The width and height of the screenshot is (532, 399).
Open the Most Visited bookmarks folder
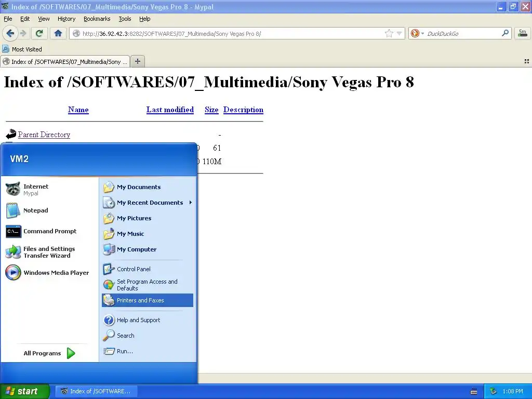(22, 49)
